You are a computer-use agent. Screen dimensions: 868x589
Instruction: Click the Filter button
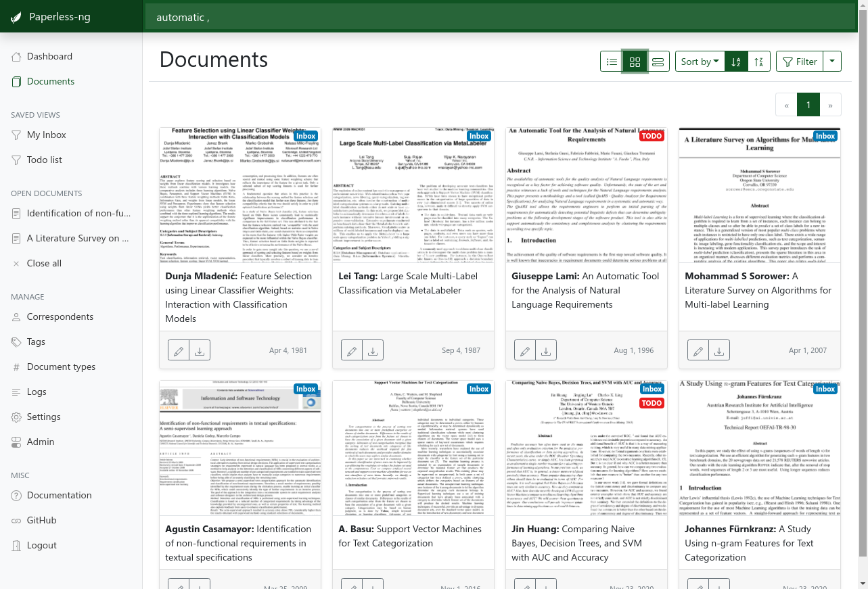coord(800,62)
